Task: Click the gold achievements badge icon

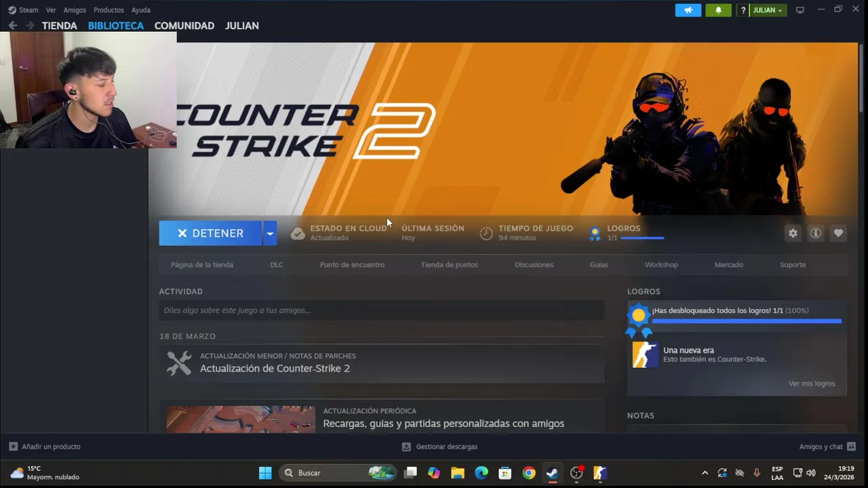Action: point(638,320)
